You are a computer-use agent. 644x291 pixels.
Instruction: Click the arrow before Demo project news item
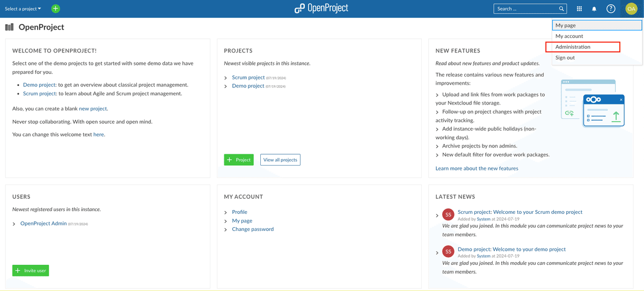click(x=437, y=252)
